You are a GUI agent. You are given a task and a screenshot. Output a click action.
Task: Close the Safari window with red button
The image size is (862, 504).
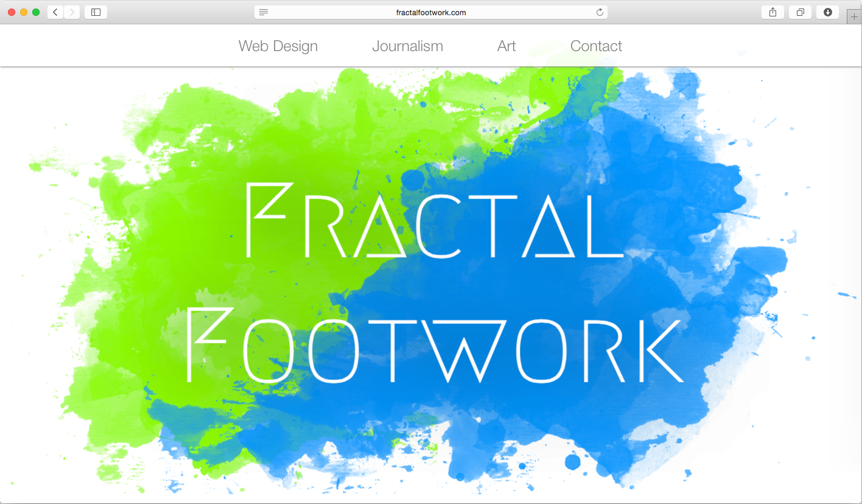coord(12,12)
